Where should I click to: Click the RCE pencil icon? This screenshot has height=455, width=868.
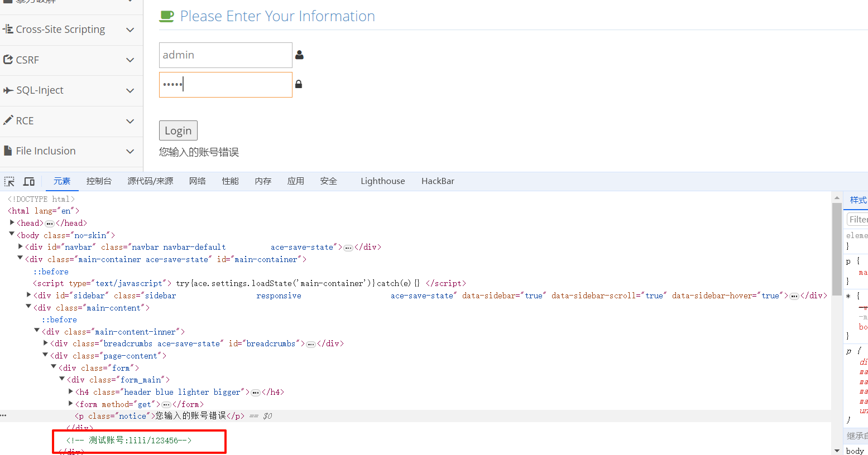pos(8,120)
